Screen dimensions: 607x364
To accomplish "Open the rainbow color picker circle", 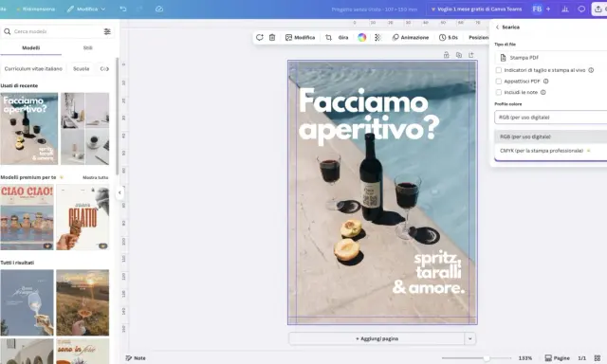I will click(x=362, y=38).
